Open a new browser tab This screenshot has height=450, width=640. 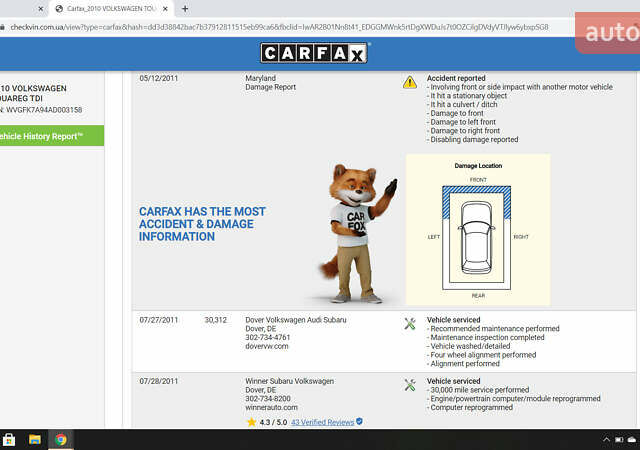click(x=185, y=8)
